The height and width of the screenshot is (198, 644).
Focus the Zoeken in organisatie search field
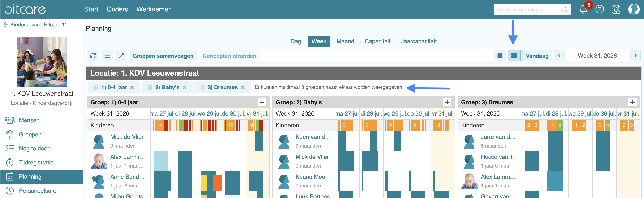(x=532, y=9)
